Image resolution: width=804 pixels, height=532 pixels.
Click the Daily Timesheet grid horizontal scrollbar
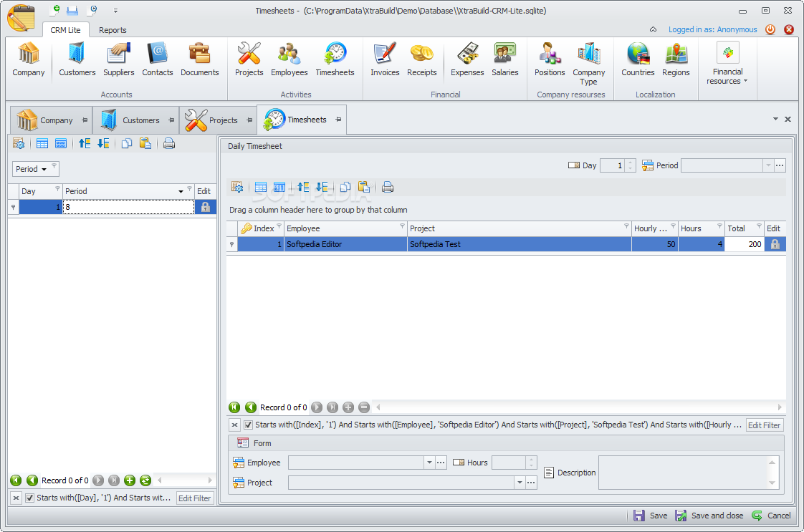pyautogui.click(x=579, y=407)
